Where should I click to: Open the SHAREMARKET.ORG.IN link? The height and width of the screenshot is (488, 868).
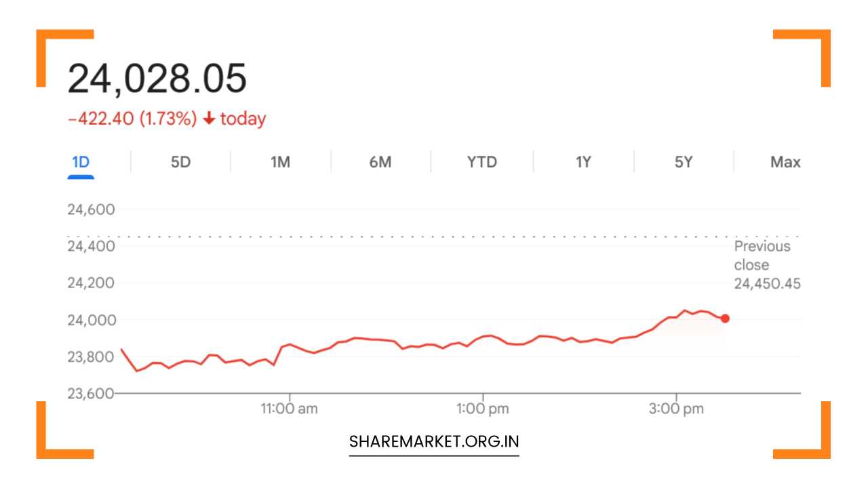coord(434,441)
